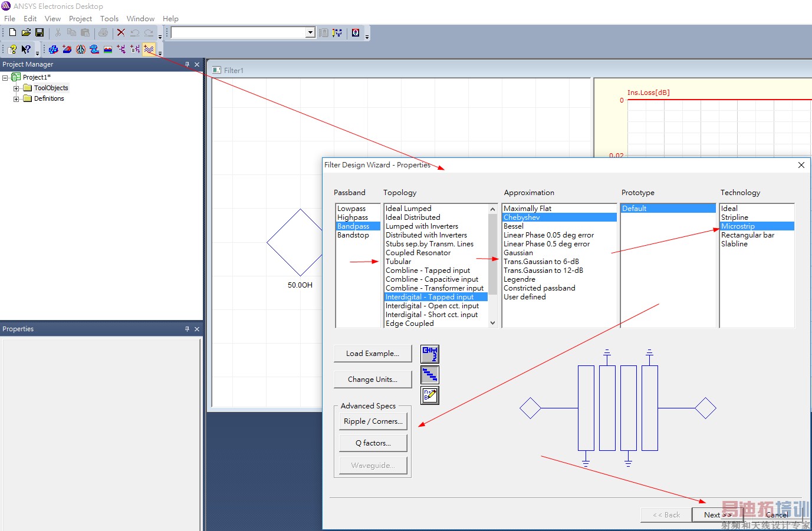Screen dimensions: 812x531
Task: Pin the Project Manager panel
Action: [187, 64]
